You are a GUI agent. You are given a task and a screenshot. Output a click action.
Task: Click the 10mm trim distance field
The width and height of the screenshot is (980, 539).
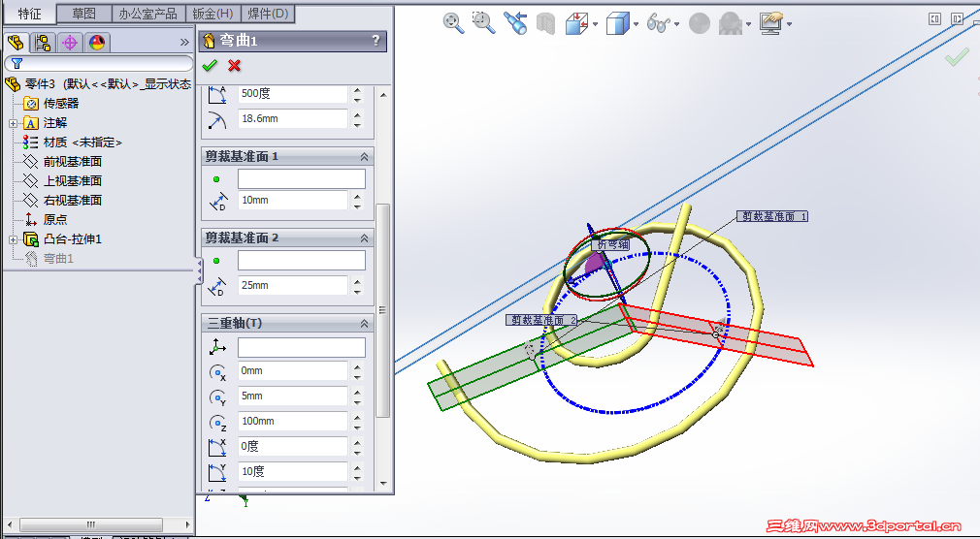click(292, 201)
